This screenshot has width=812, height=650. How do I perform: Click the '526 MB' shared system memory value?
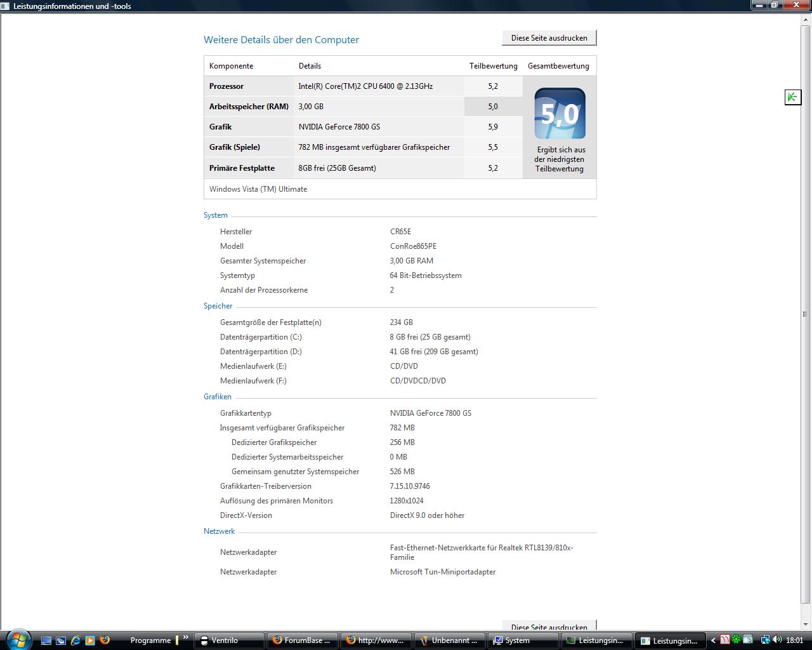tap(402, 472)
